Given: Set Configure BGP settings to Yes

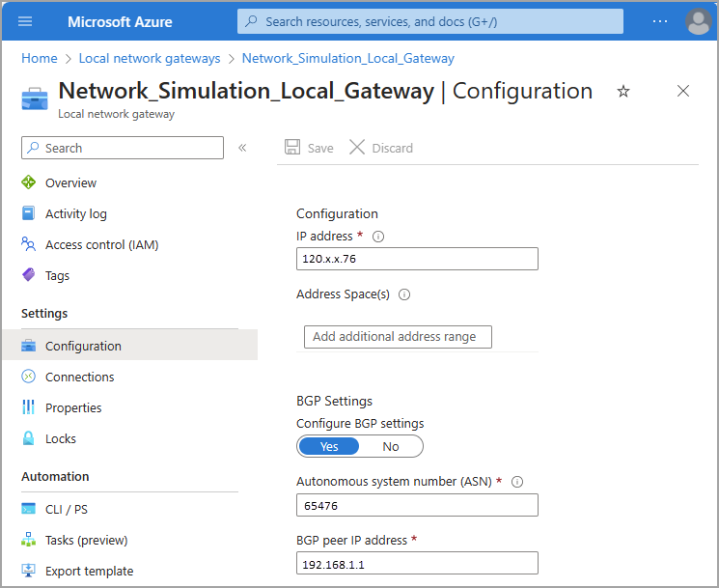Looking at the screenshot, I should click(x=329, y=446).
